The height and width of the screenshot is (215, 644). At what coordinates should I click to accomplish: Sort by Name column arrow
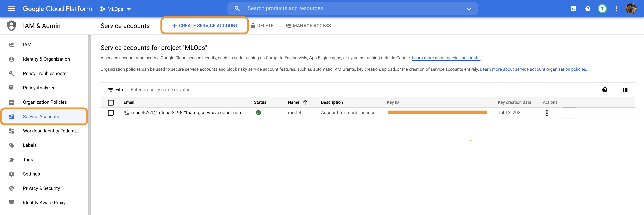click(305, 102)
